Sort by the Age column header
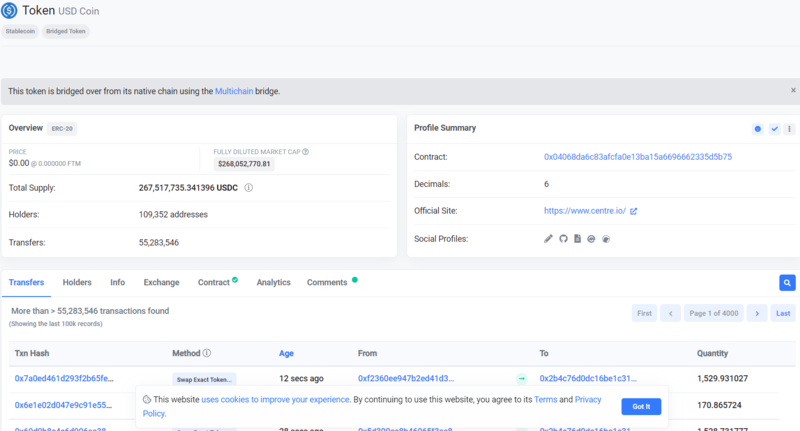This screenshot has width=800, height=431. pyautogui.click(x=286, y=353)
